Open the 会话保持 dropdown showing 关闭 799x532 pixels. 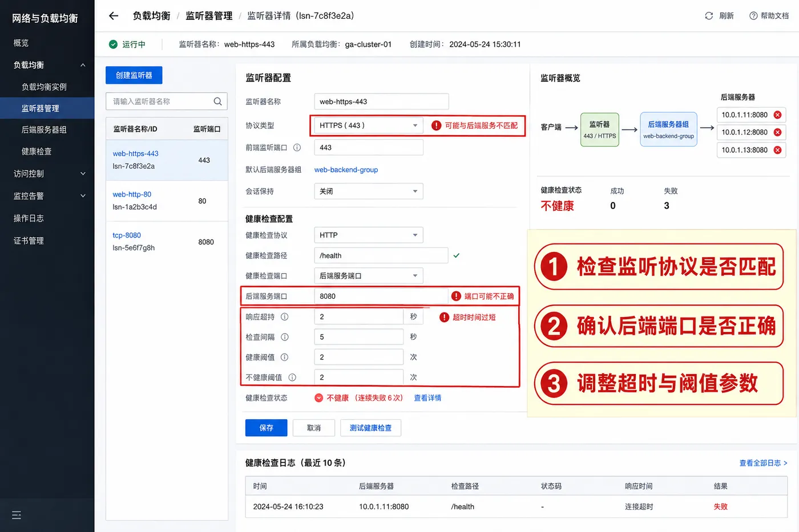tap(369, 191)
